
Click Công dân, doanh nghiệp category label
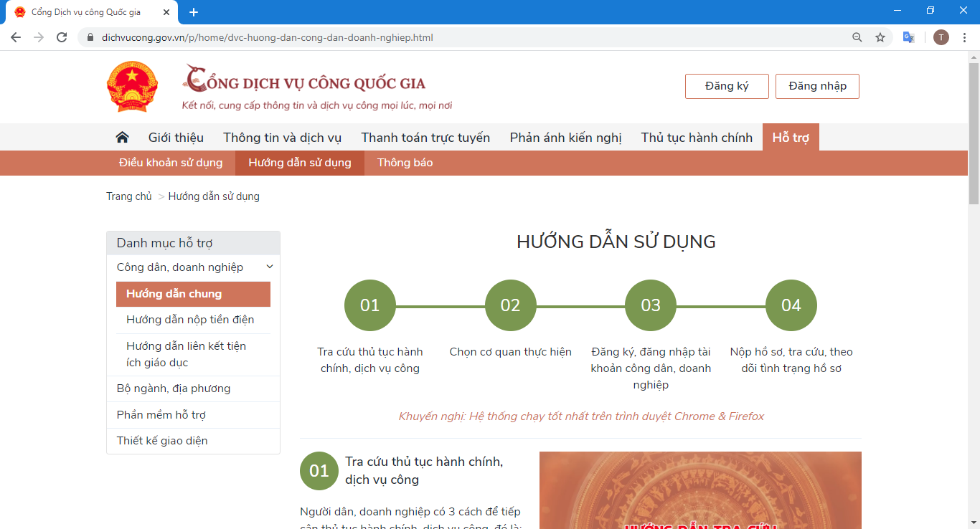(x=180, y=267)
